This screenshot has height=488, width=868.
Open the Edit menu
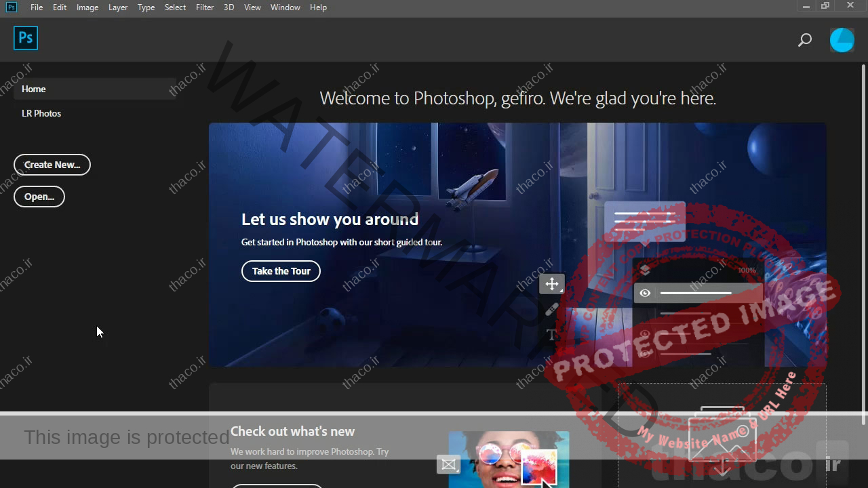[x=60, y=7]
